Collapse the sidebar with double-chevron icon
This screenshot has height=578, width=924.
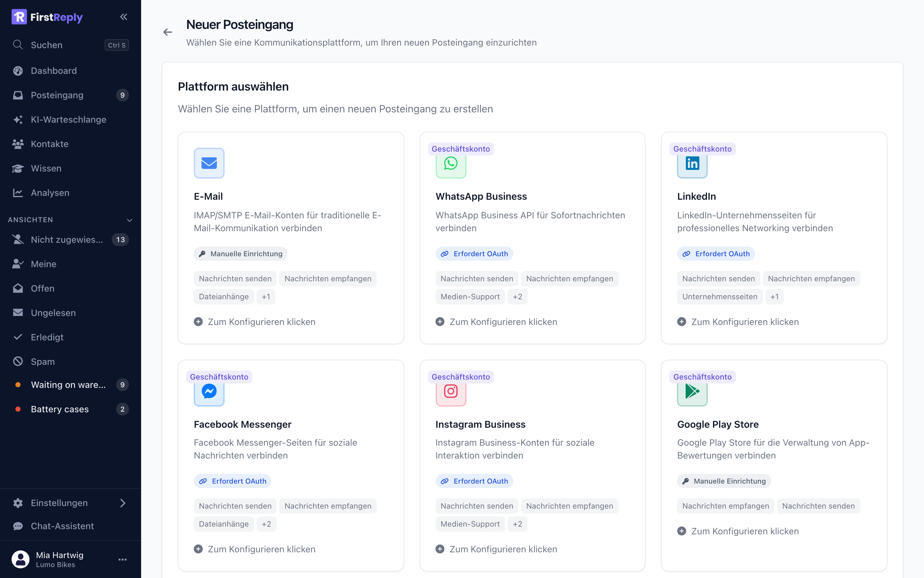coord(123,17)
